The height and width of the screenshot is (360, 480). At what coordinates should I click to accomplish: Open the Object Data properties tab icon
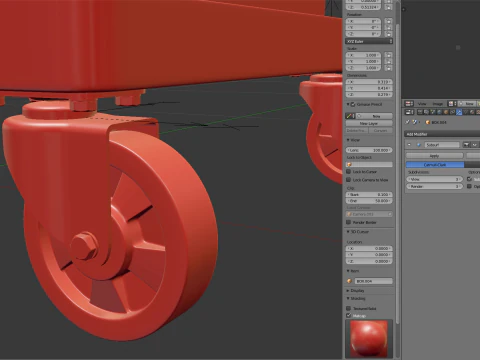[465, 112]
